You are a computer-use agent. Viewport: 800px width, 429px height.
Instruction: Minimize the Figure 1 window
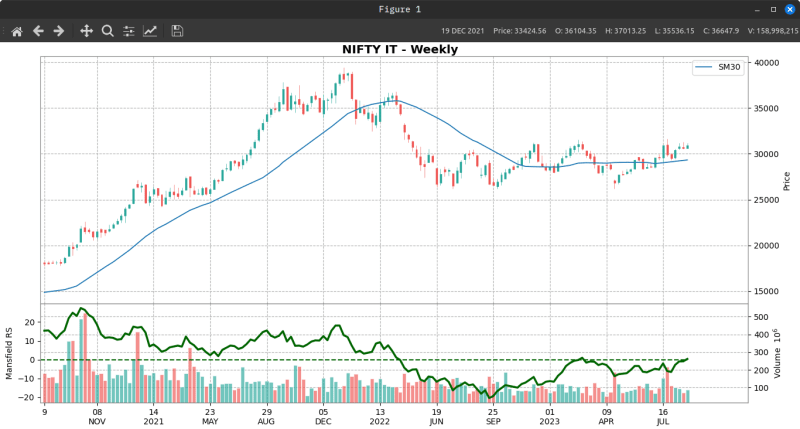[757, 10]
